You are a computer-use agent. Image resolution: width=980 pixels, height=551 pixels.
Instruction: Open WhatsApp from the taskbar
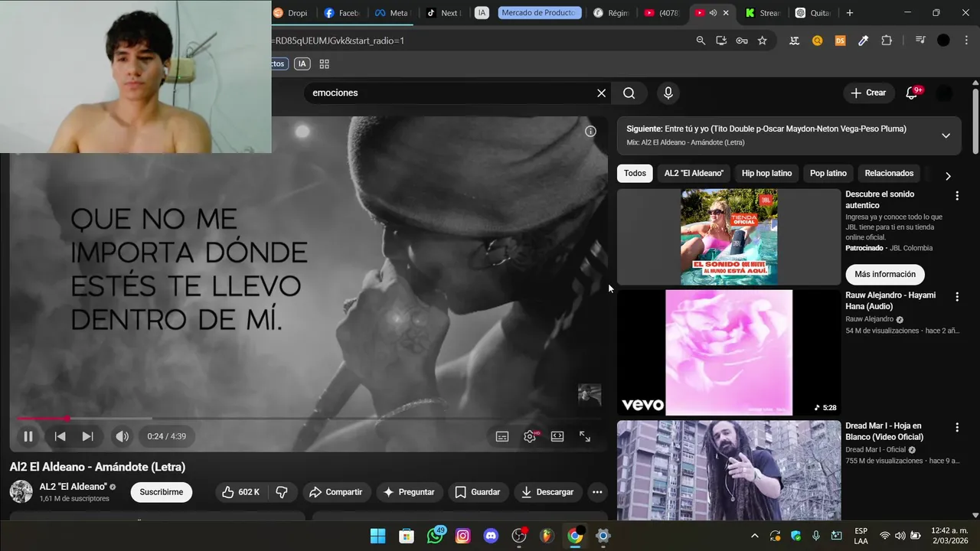pyautogui.click(x=435, y=536)
